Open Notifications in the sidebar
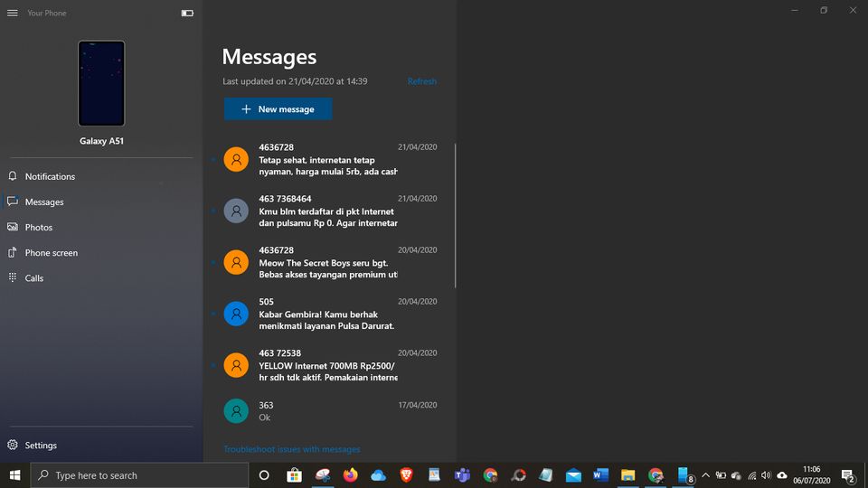The width and height of the screenshot is (868, 488). coord(50,176)
